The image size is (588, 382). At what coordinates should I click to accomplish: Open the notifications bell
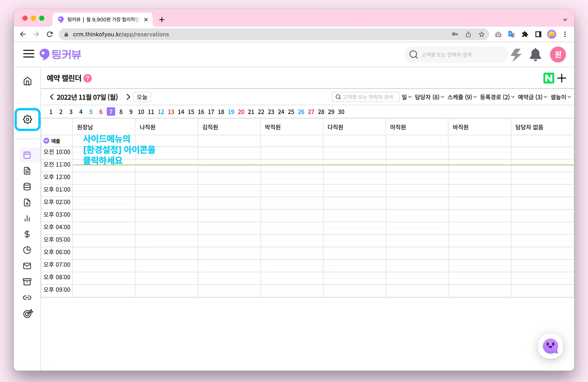(x=535, y=55)
